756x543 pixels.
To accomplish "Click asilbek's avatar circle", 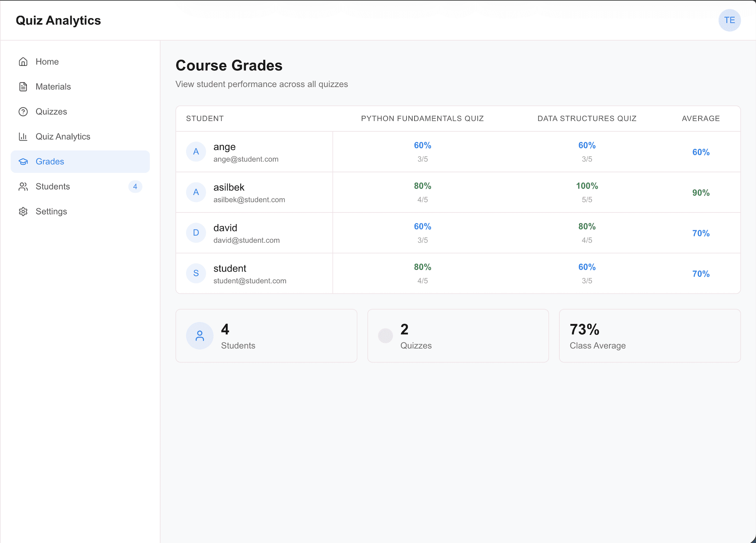I will click(x=196, y=192).
